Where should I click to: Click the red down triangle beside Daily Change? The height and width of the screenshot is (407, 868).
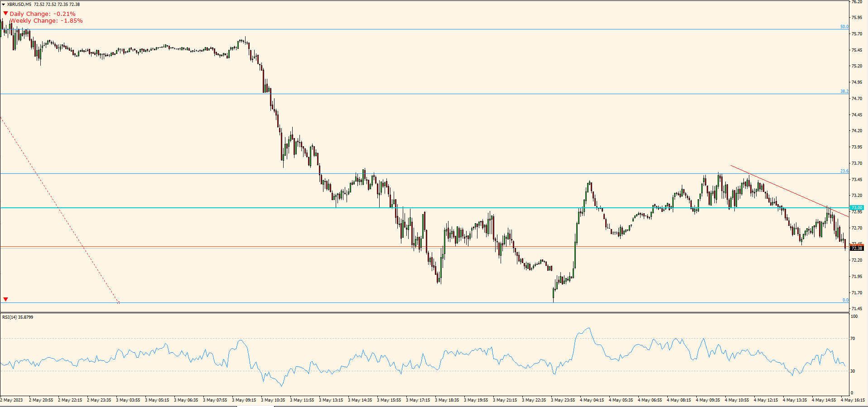[x=5, y=14]
